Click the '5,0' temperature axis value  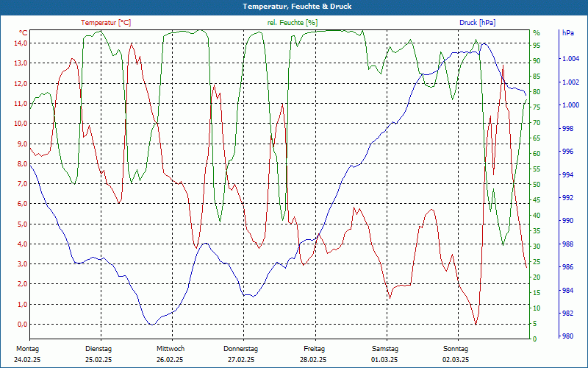tap(22, 224)
